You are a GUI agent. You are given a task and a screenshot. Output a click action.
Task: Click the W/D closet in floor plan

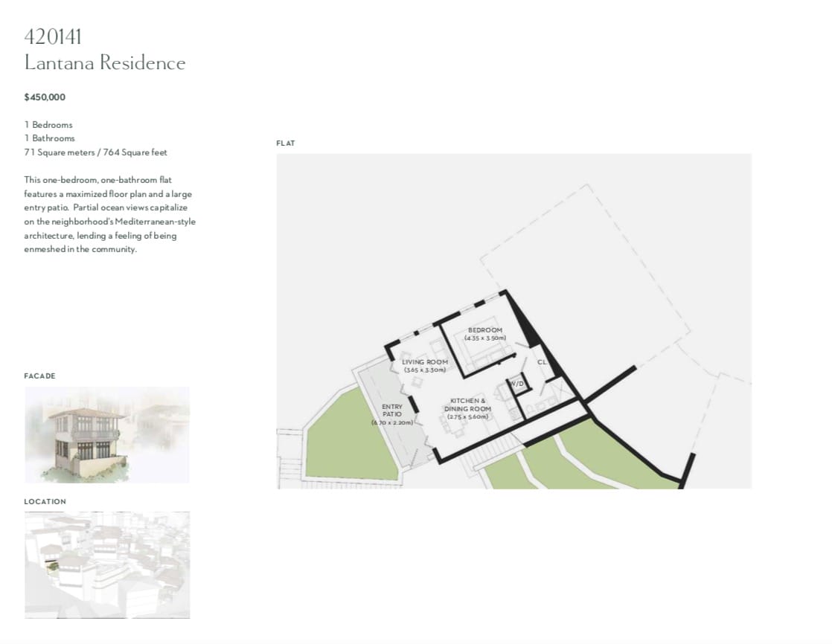tap(516, 384)
